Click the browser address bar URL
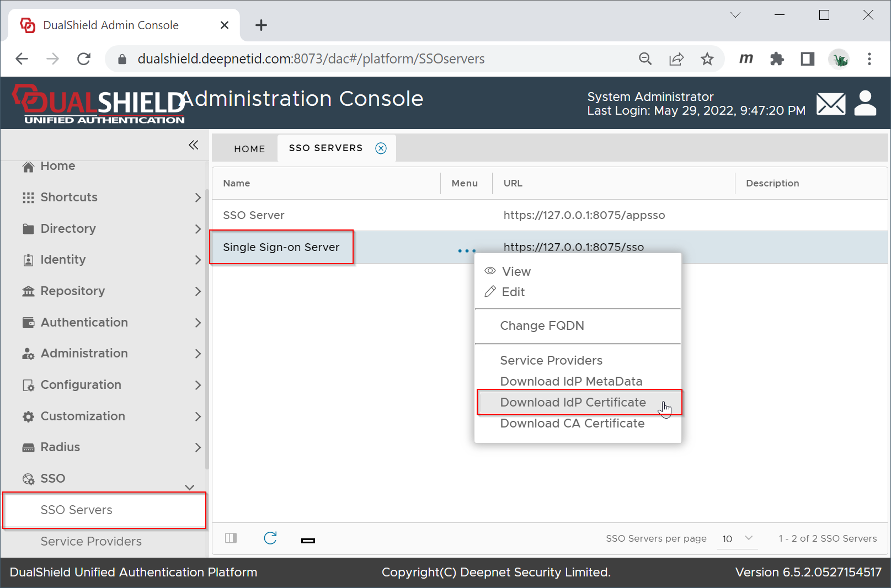Screen dimensions: 891x588 tap(311, 59)
